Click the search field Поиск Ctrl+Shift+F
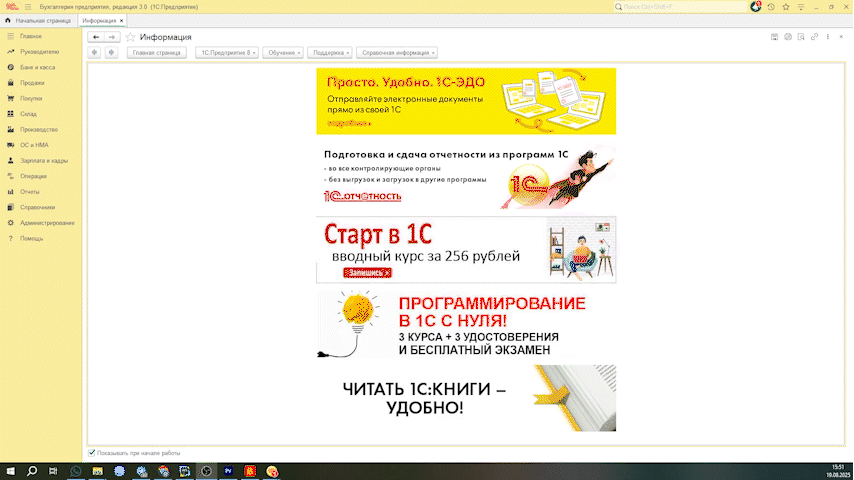Viewport: 854px width, 480px height. click(681, 7)
